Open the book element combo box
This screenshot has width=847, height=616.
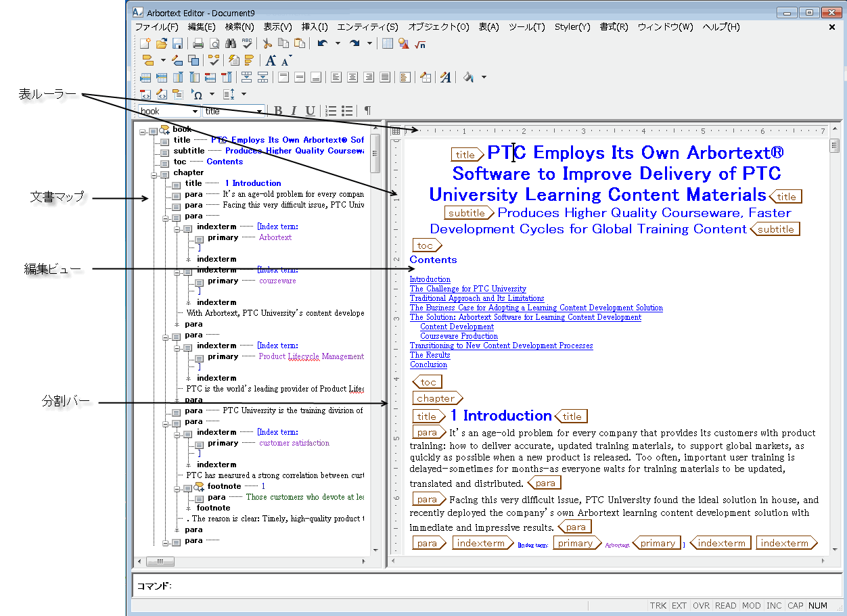pyautogui.click(x=169, y=111)
